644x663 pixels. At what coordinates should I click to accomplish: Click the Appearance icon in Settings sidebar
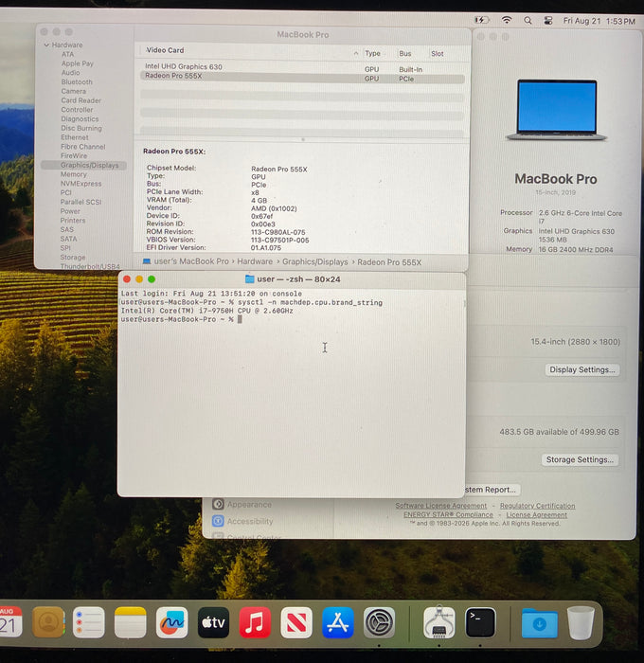point(218,504)
